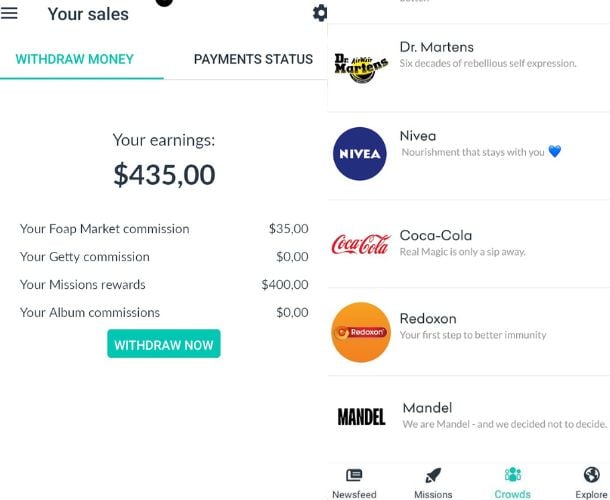Open the hamburger menu
Screen dimensions: 610x500
(10, 14)
